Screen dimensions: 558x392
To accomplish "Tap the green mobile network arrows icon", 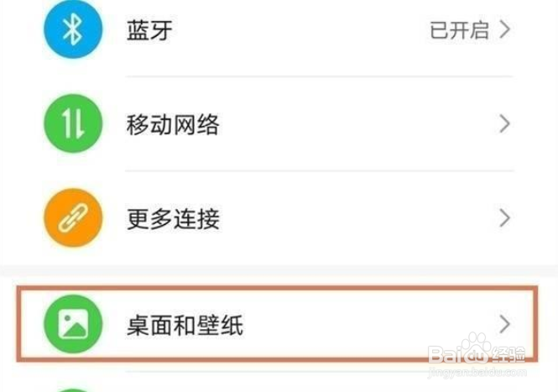I will [73, 125].
